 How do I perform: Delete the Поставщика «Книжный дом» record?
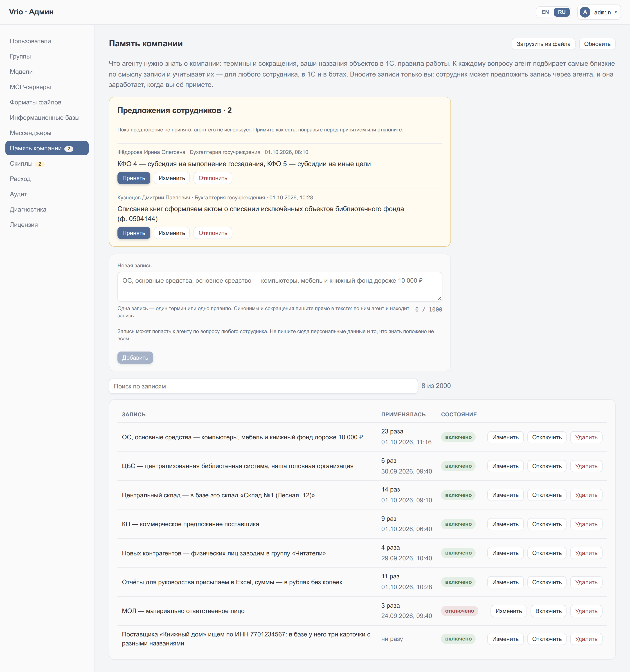[x=586, y=639]
